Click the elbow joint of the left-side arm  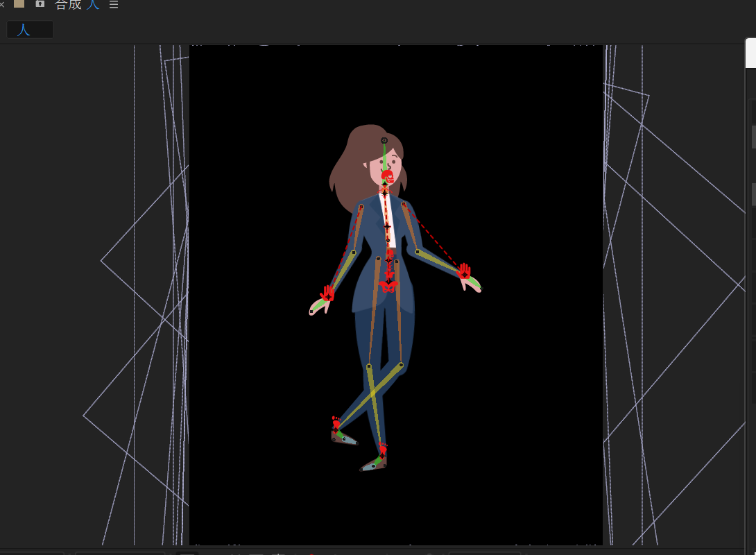click(354, 253)
